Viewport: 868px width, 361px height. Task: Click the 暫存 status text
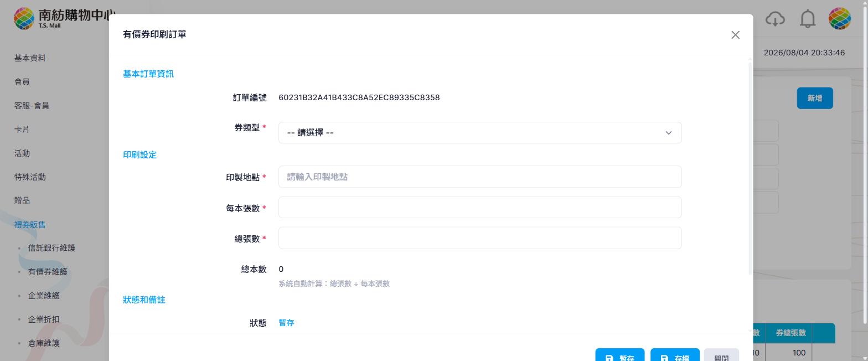(286, 323)
